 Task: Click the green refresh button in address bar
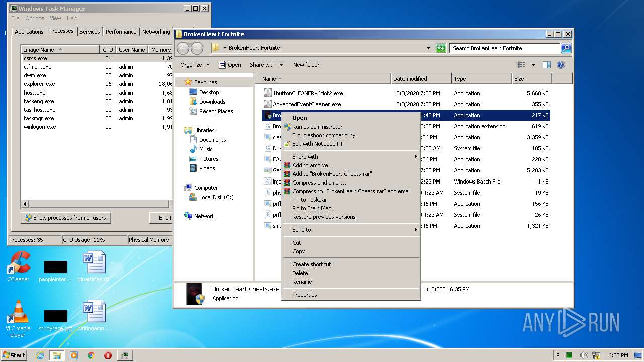pos(441,48)
